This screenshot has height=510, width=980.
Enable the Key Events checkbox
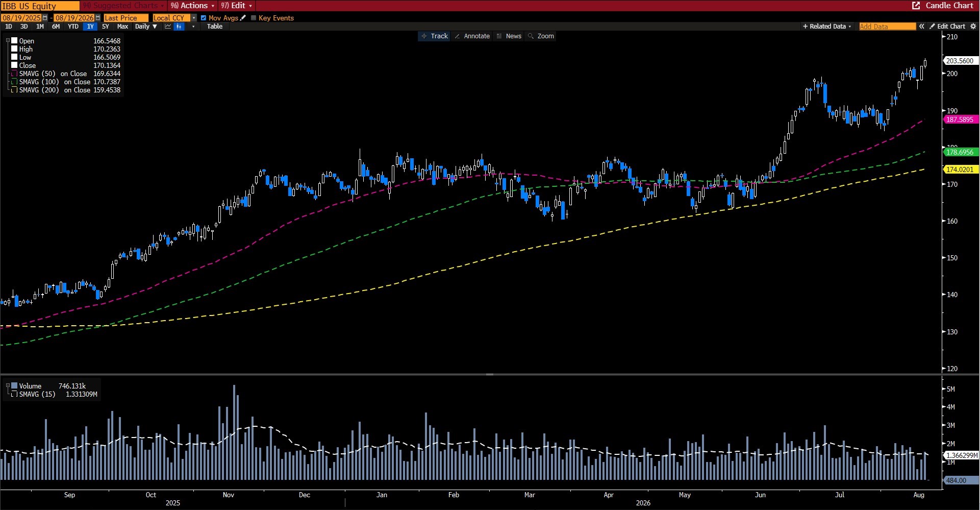coord(254,18)
